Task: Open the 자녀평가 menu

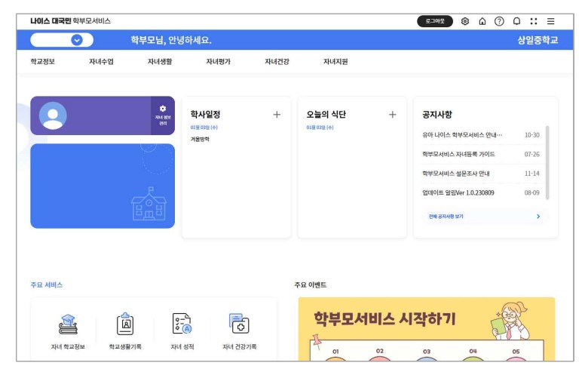Action: (219, 62)
